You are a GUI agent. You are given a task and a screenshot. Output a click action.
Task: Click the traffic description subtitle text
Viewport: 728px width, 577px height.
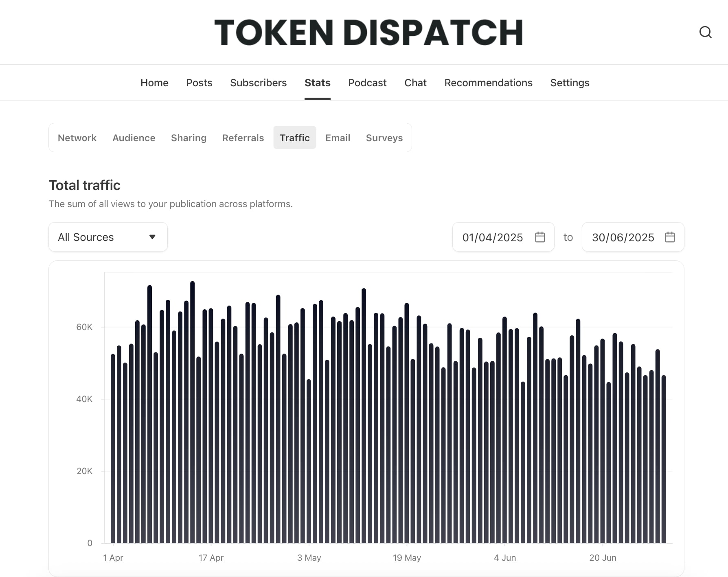[x=171, y=204]
